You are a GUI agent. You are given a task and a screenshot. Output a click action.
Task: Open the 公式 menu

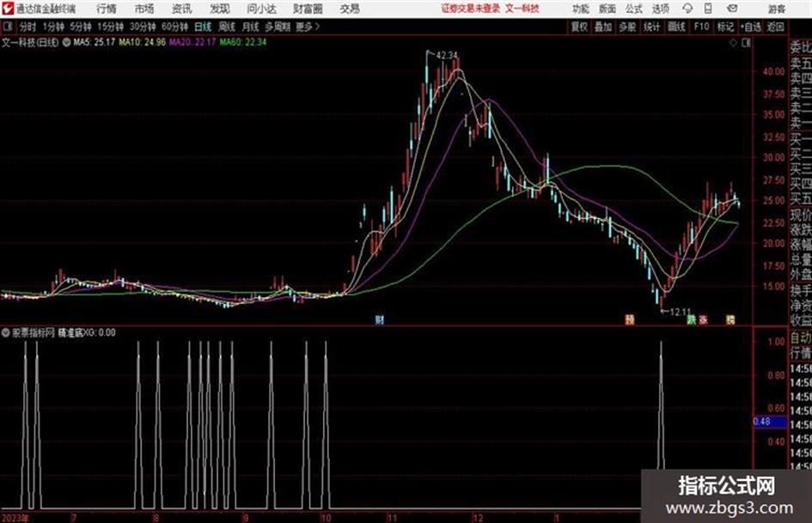click(634, 9)
